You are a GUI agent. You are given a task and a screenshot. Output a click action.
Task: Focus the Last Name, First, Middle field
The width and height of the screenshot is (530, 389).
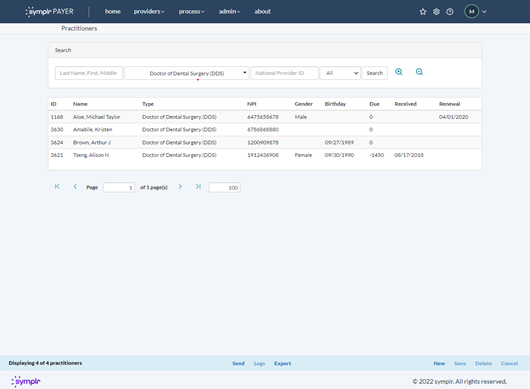pos(89,73)
